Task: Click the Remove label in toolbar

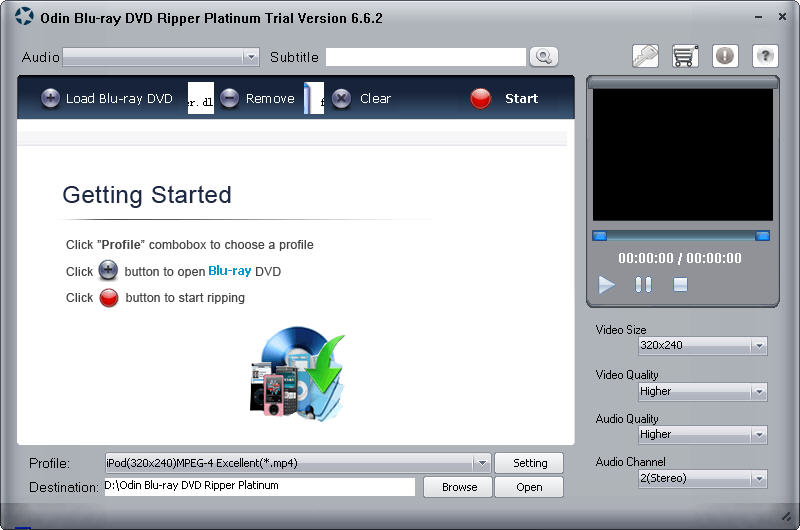Action: pos(270,98)
